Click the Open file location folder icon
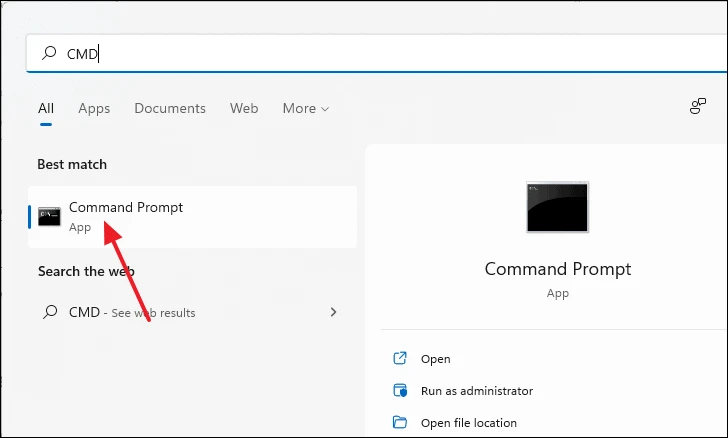The image size is (728, 438). (x=400, y=422)
